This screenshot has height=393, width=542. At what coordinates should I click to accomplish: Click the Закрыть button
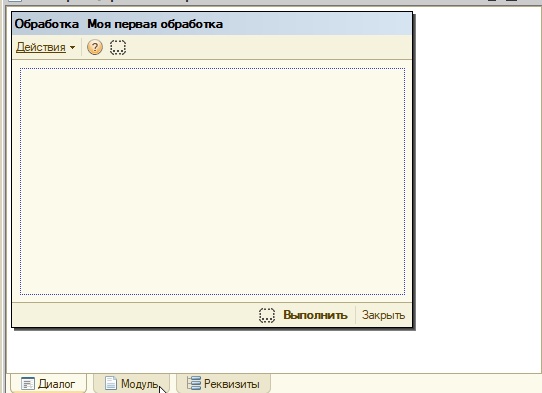(383, 315)
